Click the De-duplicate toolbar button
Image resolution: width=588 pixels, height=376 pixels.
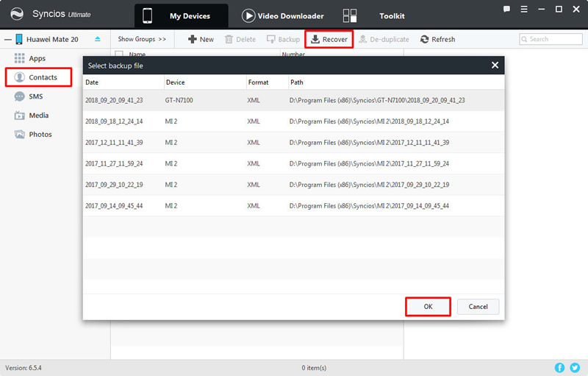tap(384, 40)
